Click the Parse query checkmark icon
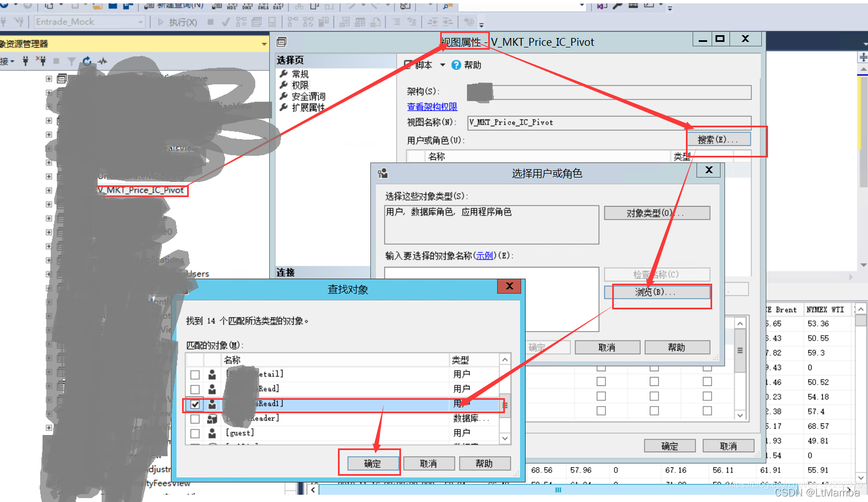868x502 pixels. tap(226, 22)
